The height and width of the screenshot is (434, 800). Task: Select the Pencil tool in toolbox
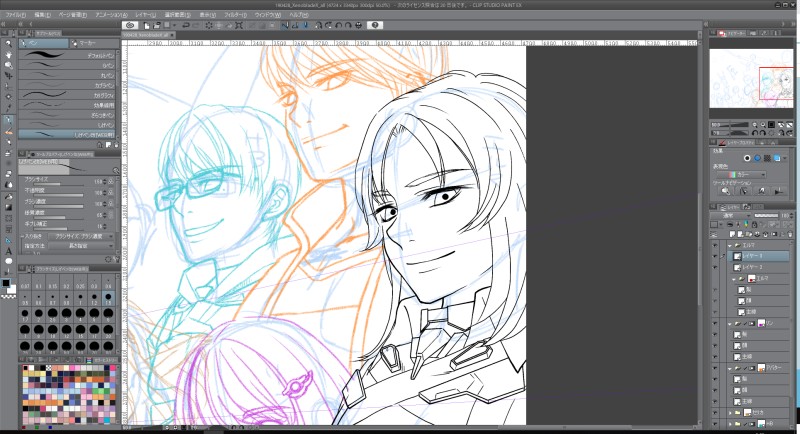pyautogui.click(x=8, y=132)
